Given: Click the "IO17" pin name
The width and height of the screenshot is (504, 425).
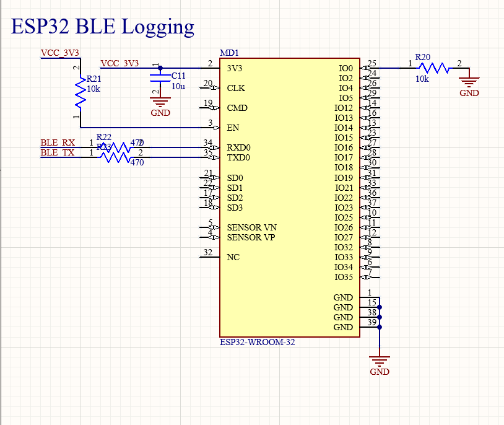Looking at the screenshot, I should click(344, 157).
